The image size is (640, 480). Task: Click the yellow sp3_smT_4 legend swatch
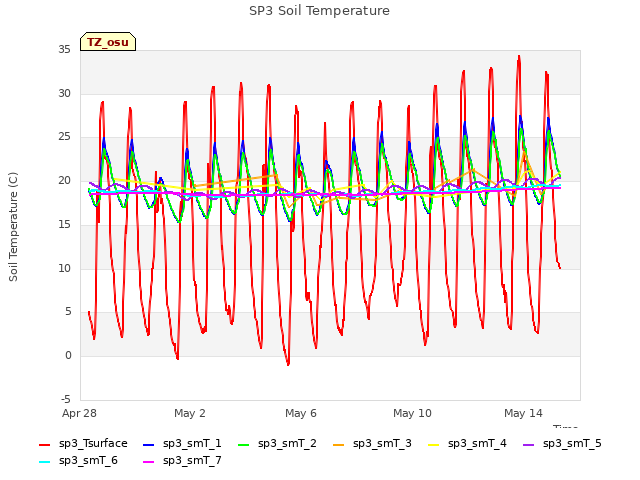[x=433, y=444]
